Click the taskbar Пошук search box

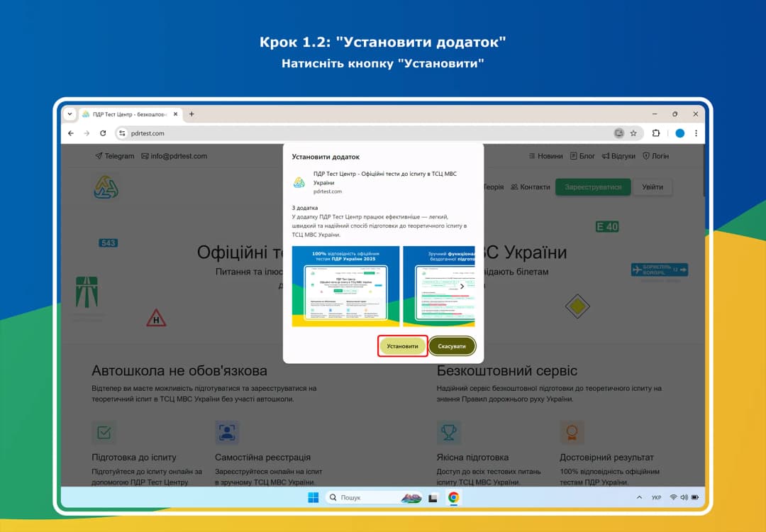tap(374, 497)
